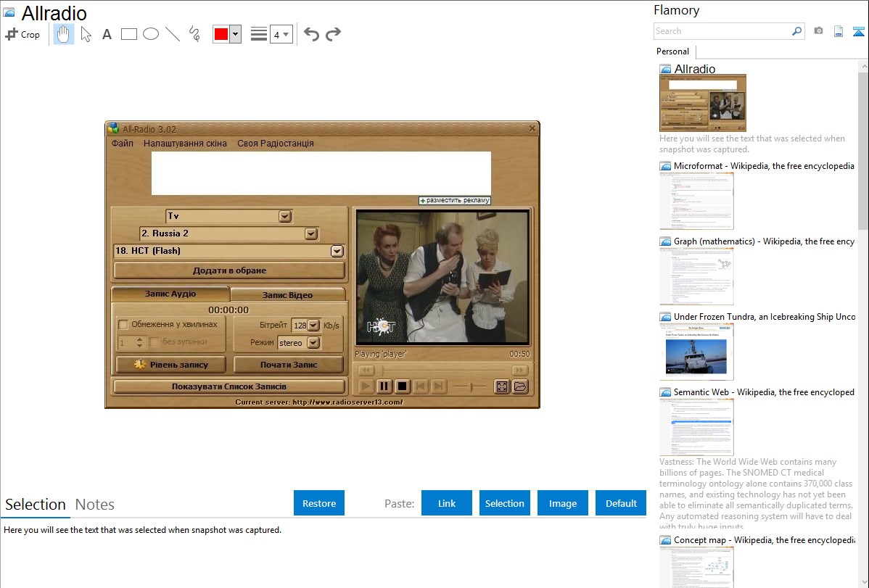The width and height of the screenshot is (869, 588).
Task: Click the player seek slider
Action: click(x=442, y=370)
